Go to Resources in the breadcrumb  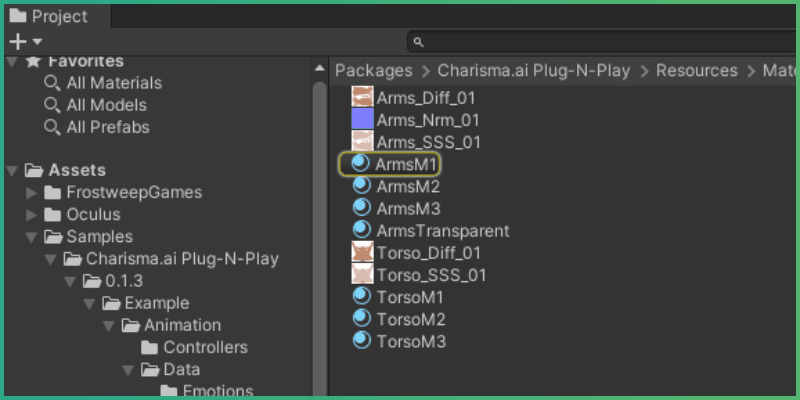pos(699,70)
